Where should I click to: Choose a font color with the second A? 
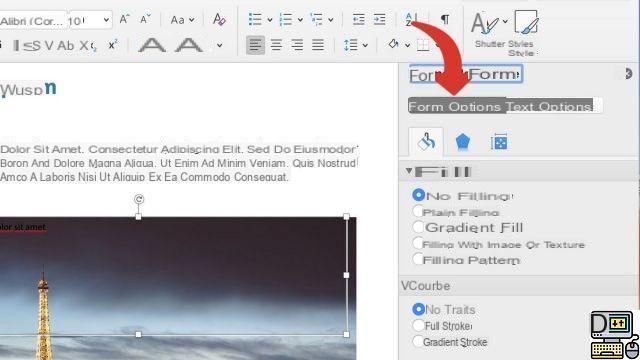point(189,45)
